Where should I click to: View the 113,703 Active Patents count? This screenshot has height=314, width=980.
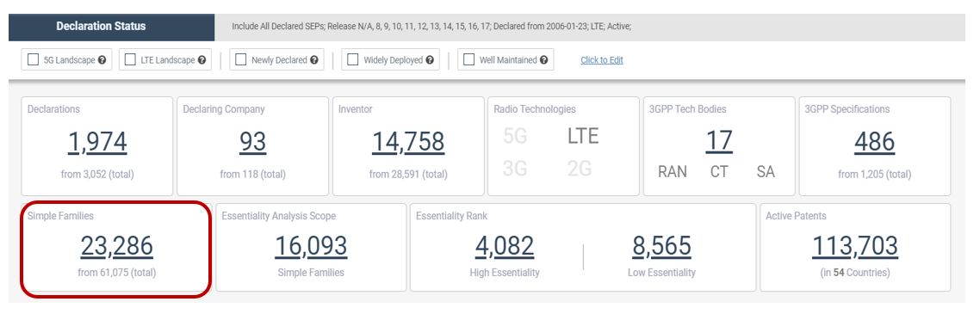[x=855, y=247]
